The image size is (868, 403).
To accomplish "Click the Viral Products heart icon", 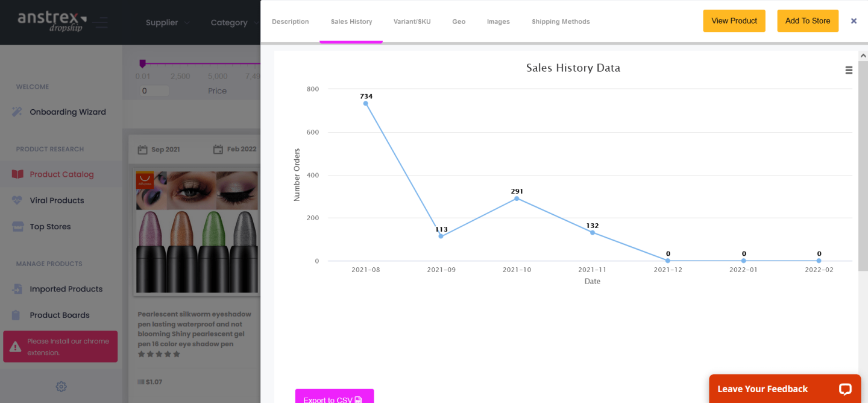I will (x=17, y=200).
